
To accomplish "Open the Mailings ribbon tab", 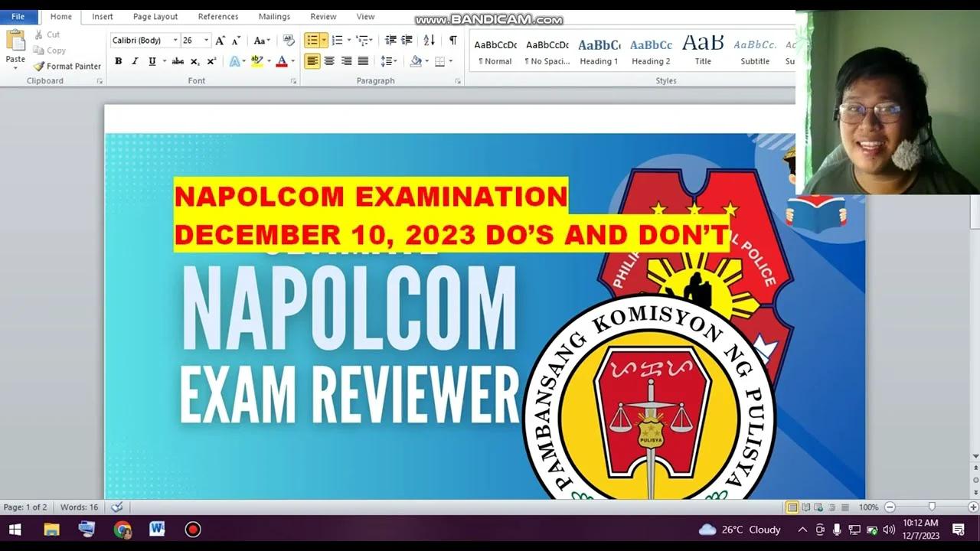I will click(x=274, y=16).
